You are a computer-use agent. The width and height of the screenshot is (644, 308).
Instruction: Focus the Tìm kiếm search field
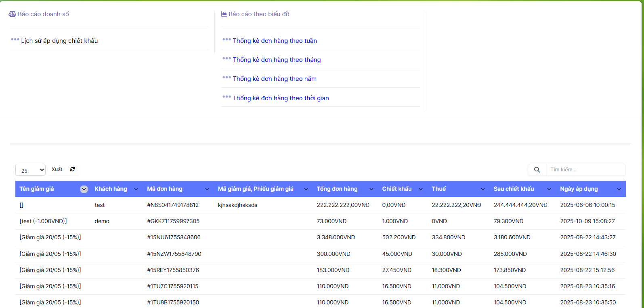pyautogui.click(x=585, y=170)
